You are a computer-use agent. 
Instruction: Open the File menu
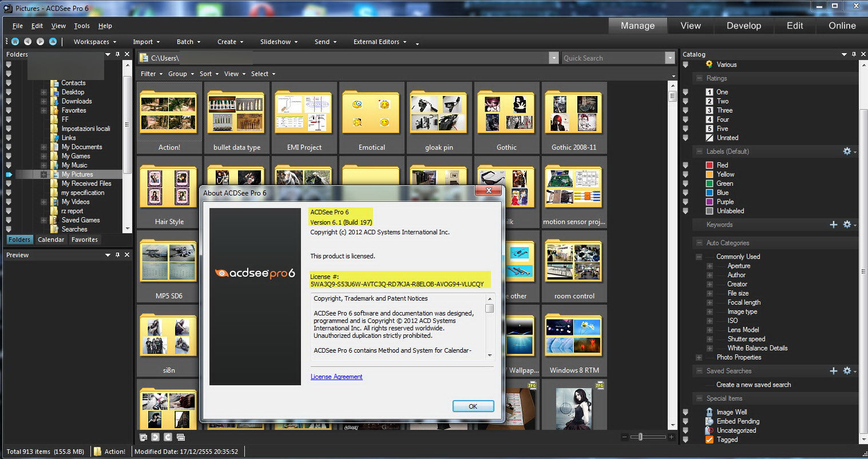(x=18, y=26)
